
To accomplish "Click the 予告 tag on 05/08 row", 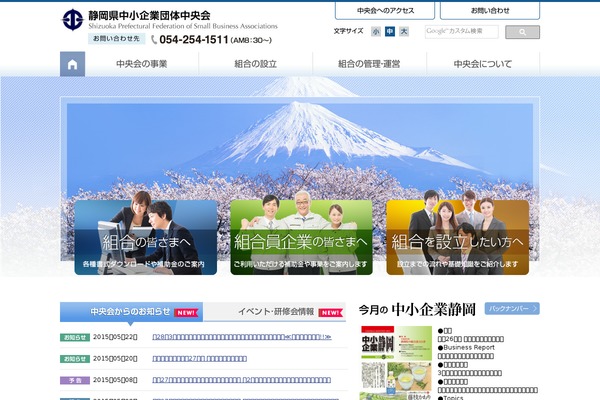I will (x=75, y=380).
